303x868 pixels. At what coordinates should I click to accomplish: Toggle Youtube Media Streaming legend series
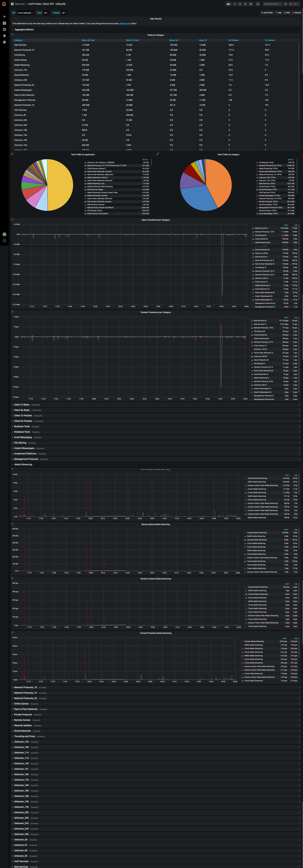[257, 478]
